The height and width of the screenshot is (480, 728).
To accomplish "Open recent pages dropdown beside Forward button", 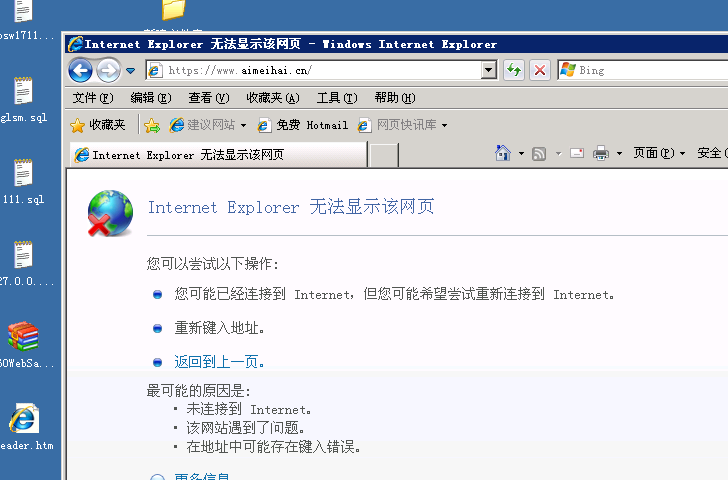I will point(130,71).
